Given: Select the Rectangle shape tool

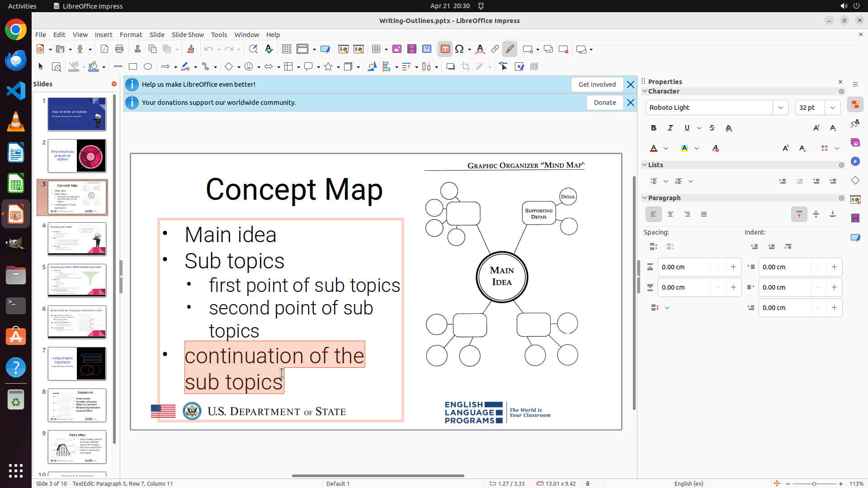Looking at the screenshot, I should pyautogui.click(x=133, y=67).
